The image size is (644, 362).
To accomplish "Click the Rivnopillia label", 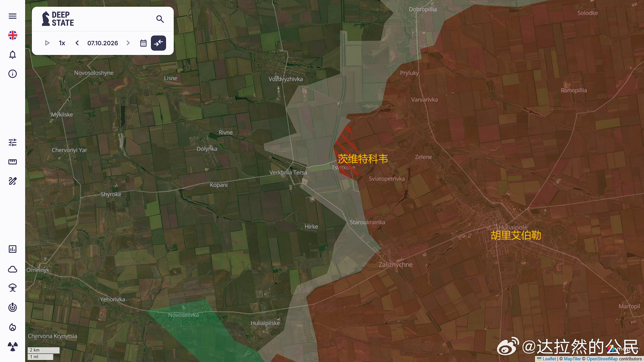I will tap(574, 90).
